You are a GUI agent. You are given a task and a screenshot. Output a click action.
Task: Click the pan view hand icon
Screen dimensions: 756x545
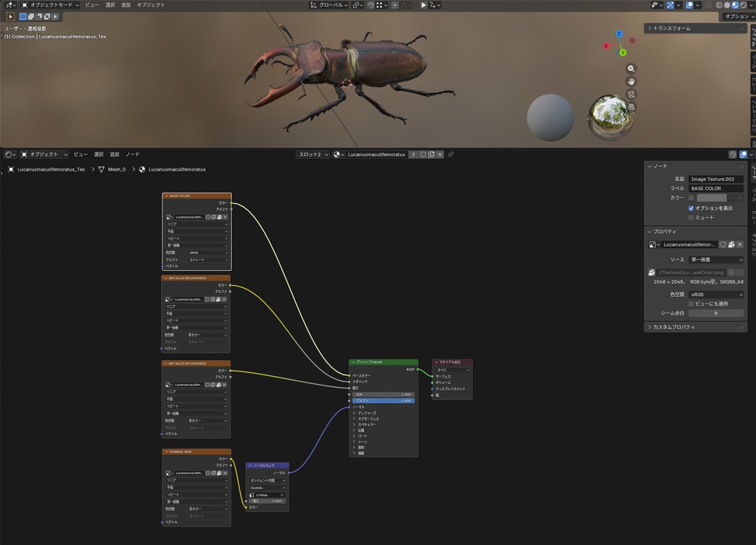[x=631, y=81]
